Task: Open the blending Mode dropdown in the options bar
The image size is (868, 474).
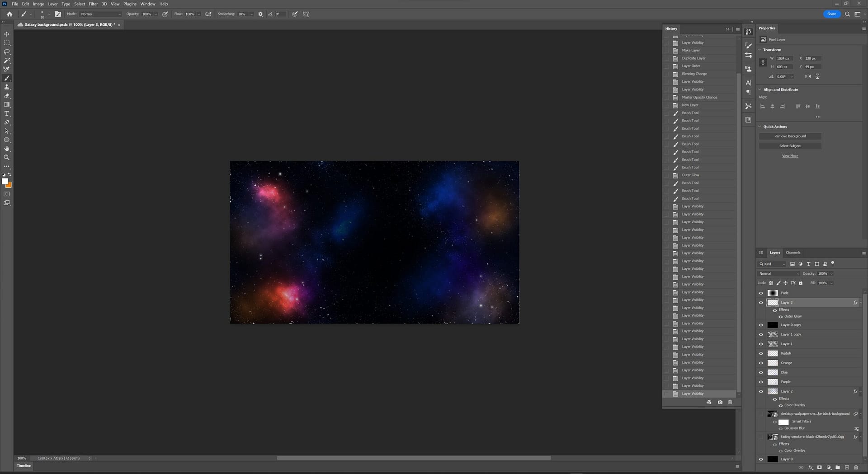Action: 100,14
